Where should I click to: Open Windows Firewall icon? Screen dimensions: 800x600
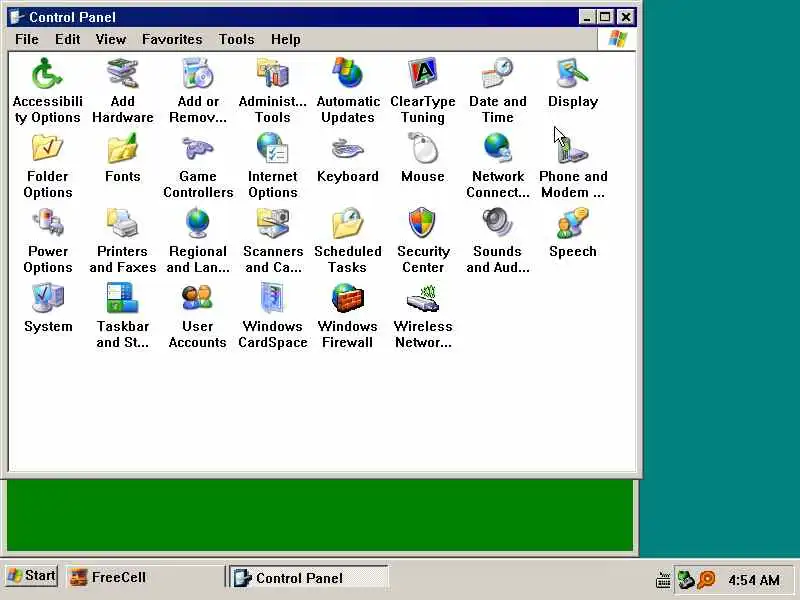point(347,298)
